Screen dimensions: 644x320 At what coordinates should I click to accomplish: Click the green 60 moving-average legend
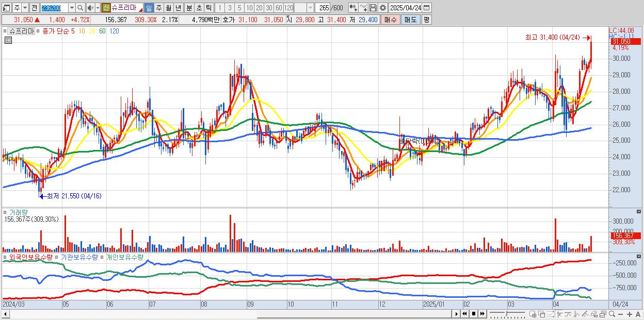tap(102, 31)
